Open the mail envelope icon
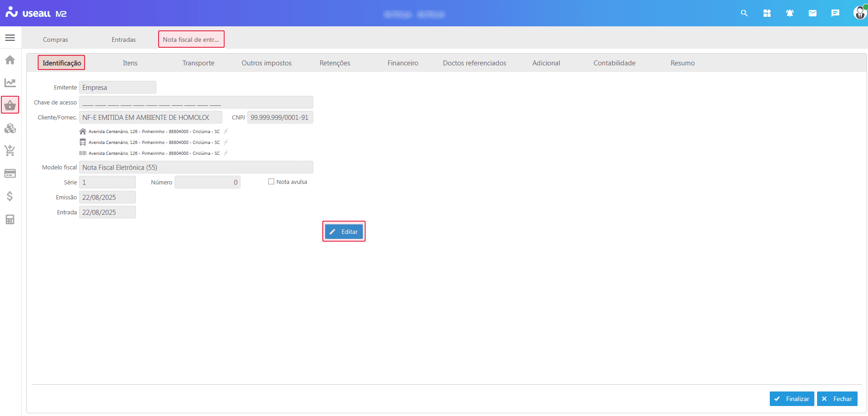 [813, 13]
